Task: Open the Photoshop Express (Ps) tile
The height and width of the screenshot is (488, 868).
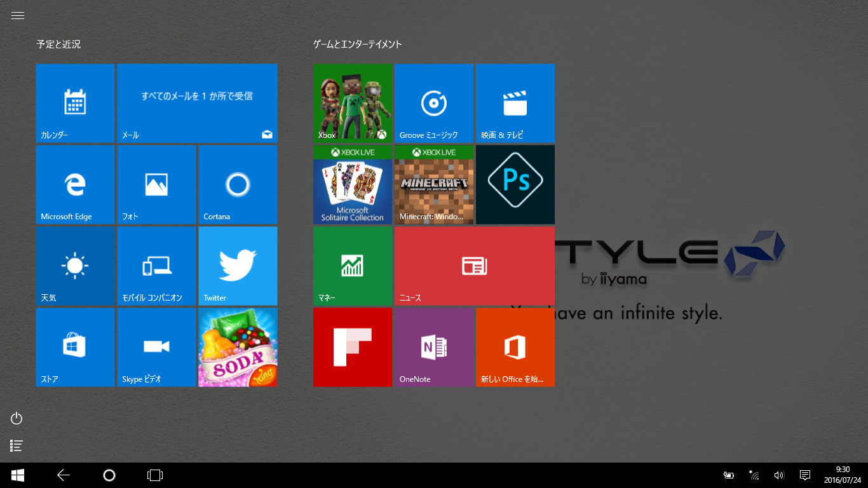Action: pos(515,184)
